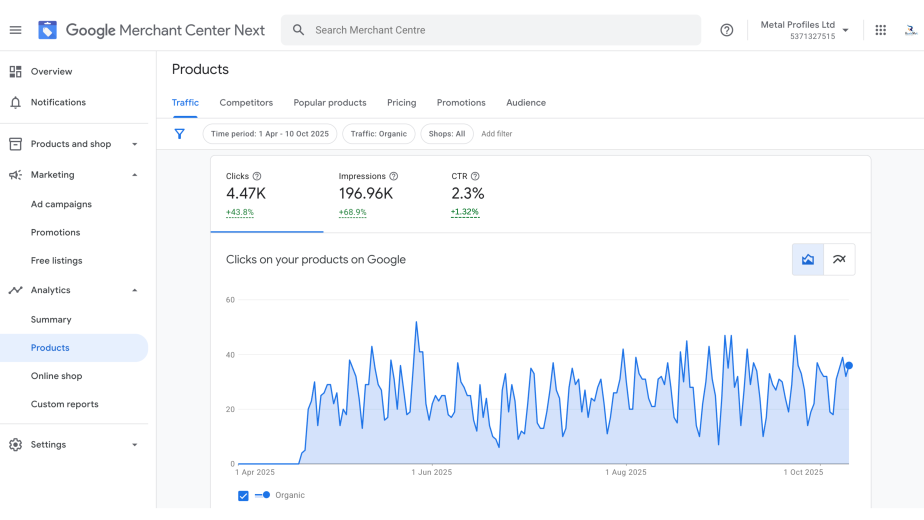The height and width of the screenshot is (520, 924).
Task: Click the Time period filter chip
Action: [269, 134]
